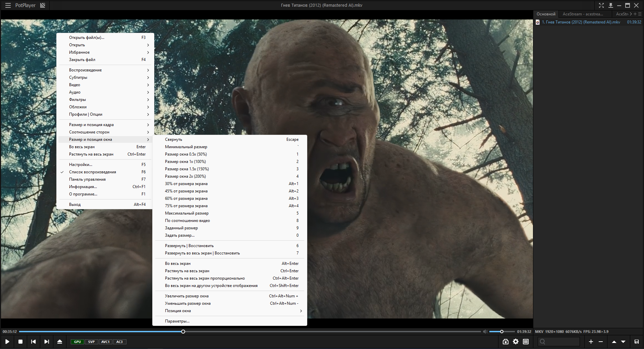This screenshot has height=349, width=644.
Task: Switch to the AceStream - acestrea... playlist tab
Action: click(x=583, y=14)
